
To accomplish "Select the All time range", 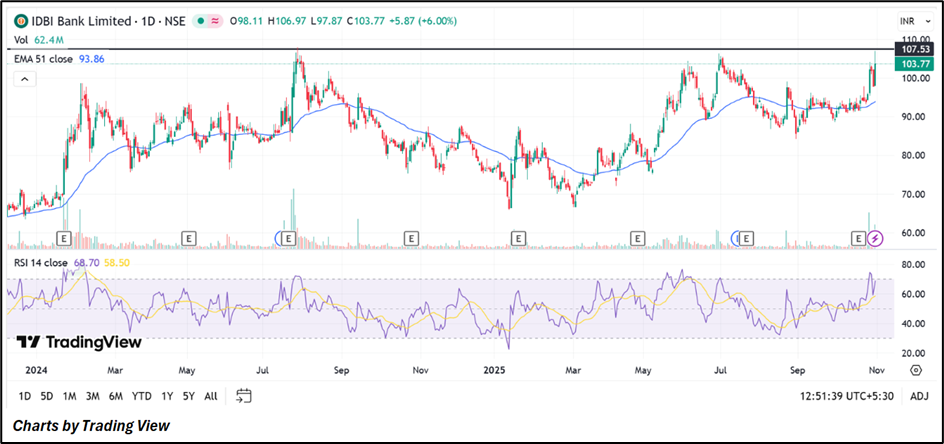I will [211, 396].
